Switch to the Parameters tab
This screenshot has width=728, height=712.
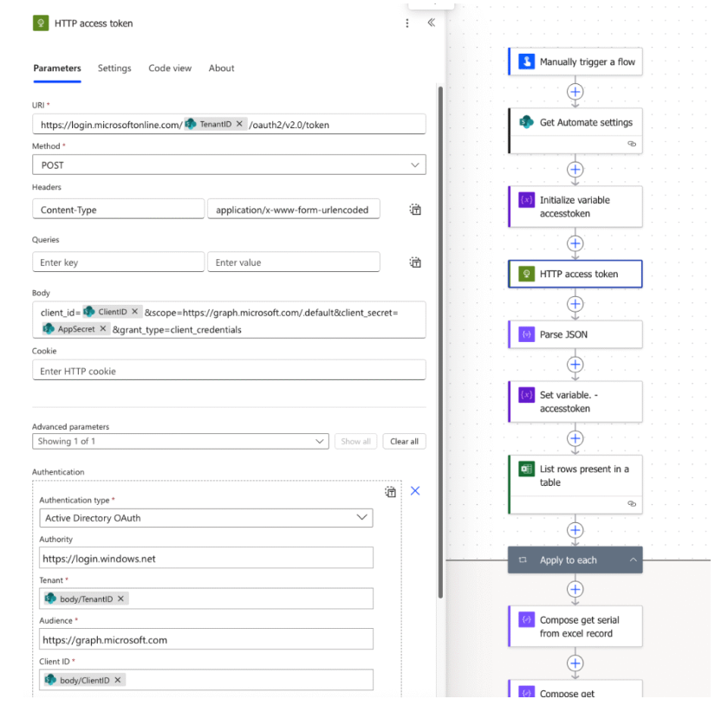click(57, 68)
